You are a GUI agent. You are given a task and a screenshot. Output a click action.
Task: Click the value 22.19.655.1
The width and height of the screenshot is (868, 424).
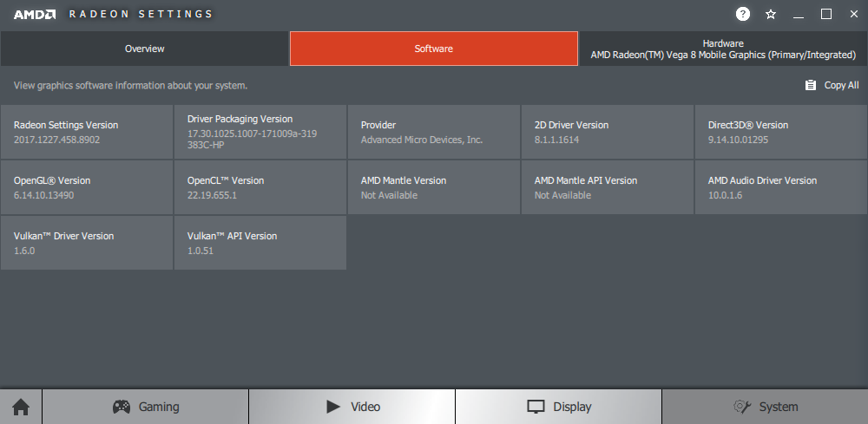click(x=212, y=195)
